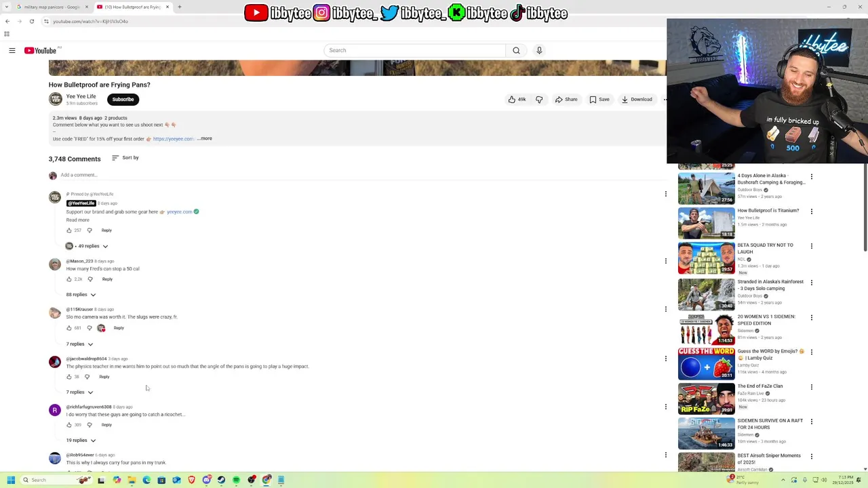Open the YouTube hamburger guide menu
This screenshot has width=868, height=488.
(x=12, y=50)
